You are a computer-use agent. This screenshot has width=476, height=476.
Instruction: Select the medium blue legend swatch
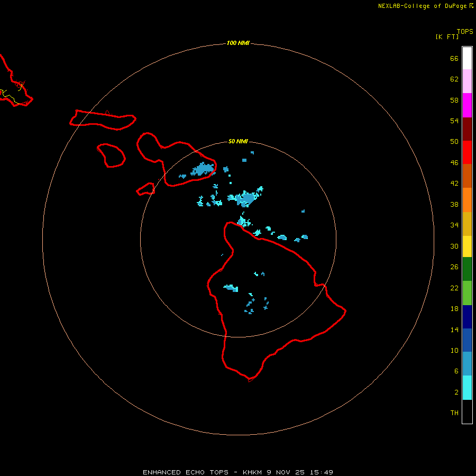click(x=467, y=340)
